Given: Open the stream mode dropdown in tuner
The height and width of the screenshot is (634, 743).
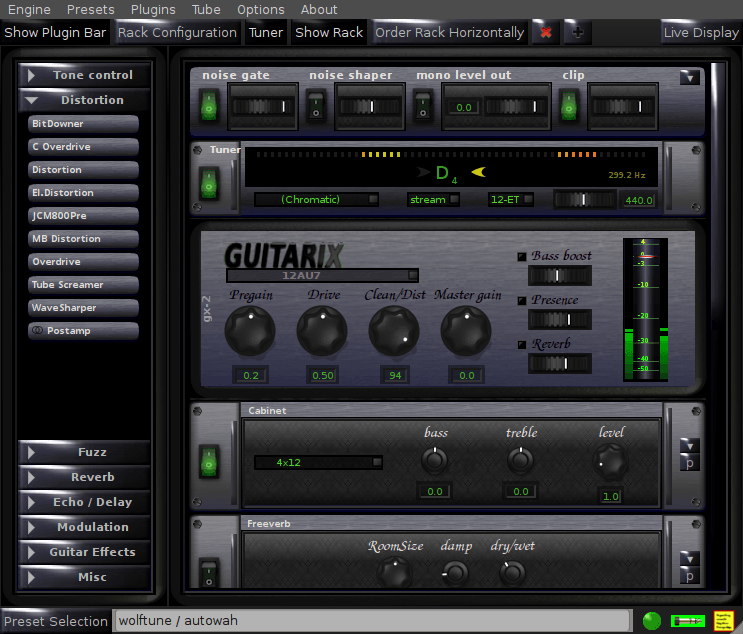Looking at the screenshot, I should click(x=433, y=199).
